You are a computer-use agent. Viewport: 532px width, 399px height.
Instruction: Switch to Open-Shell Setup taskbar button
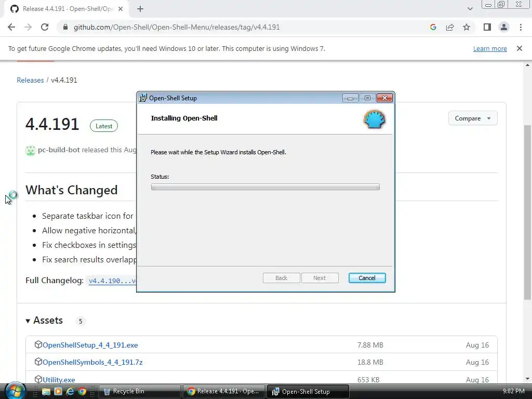(x=308, y=392)
